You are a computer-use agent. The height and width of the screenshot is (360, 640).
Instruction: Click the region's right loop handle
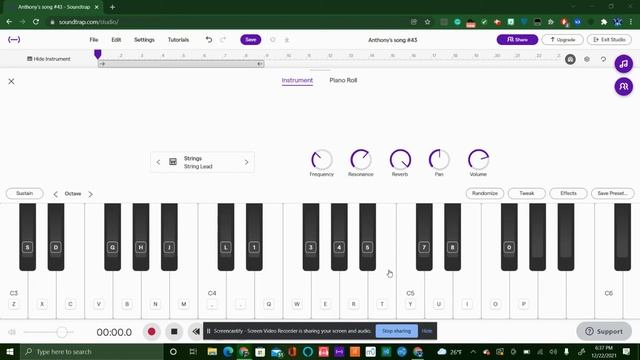point(260,64)
